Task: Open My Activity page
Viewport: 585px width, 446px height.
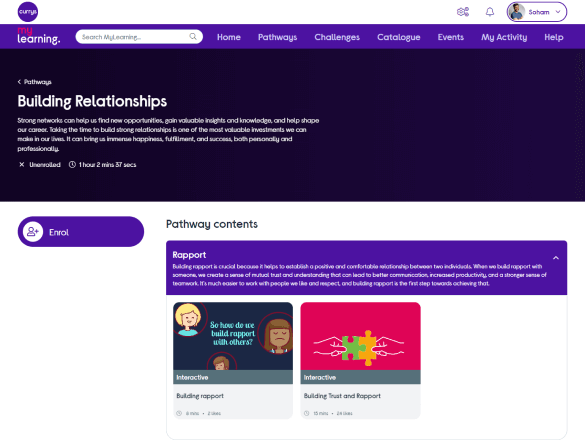Action: (504, 37)
